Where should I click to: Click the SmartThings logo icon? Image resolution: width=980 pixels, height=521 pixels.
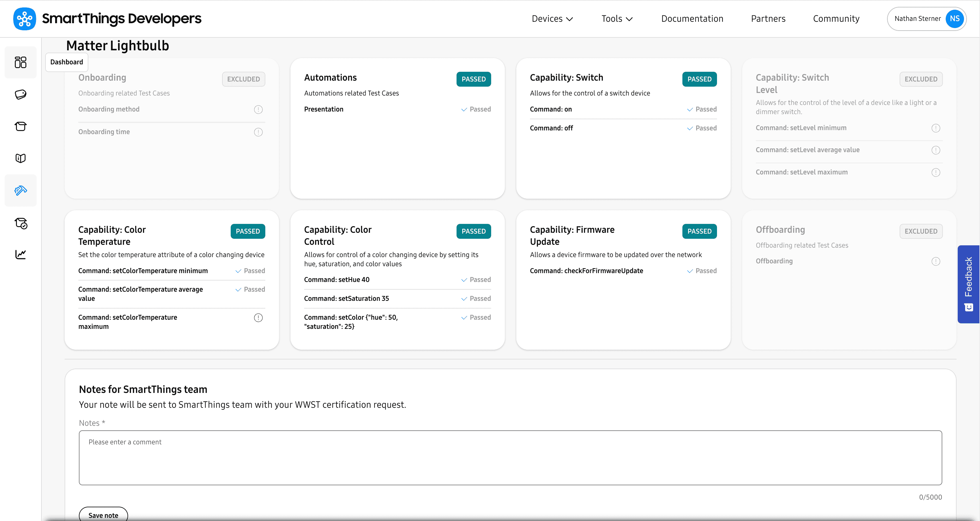[x=25, y=19]
